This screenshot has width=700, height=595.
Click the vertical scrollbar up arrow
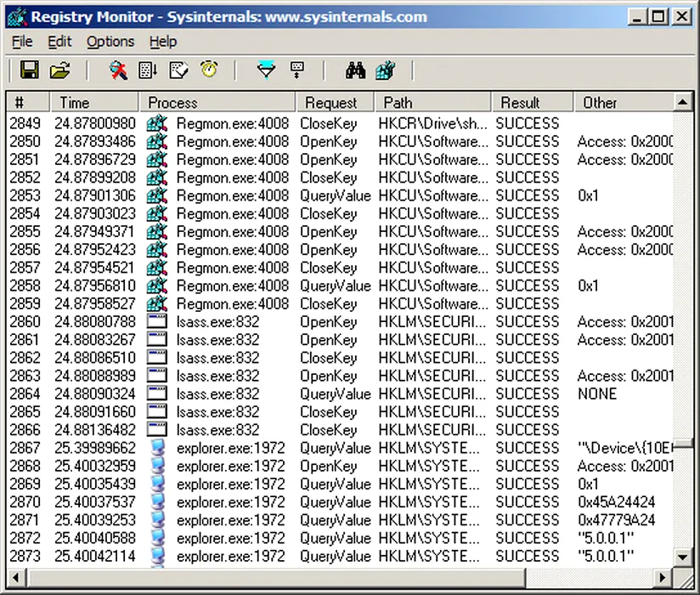(x=683, y=103)
